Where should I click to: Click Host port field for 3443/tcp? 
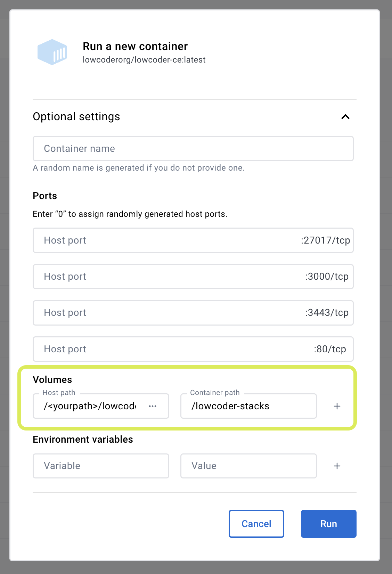click(167, 313)
